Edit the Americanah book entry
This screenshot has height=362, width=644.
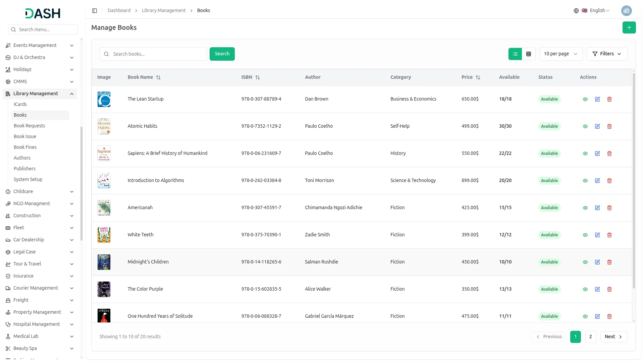597,208
